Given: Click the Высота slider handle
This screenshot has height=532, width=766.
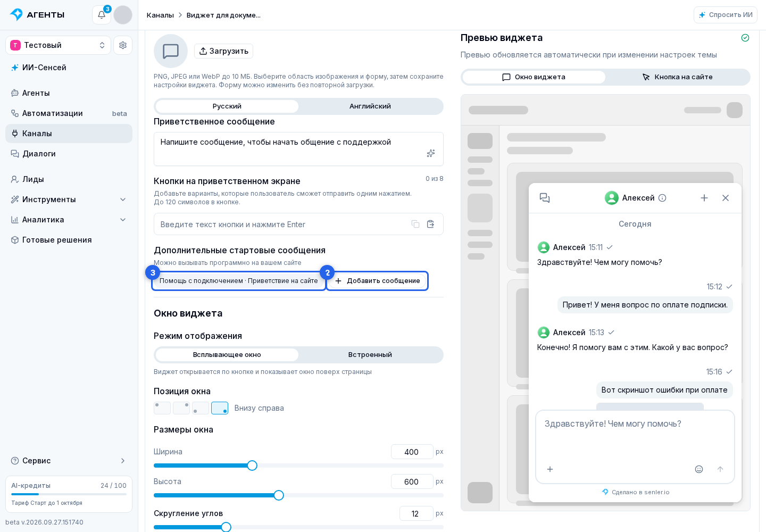Looking at the screenshot, I should click(279, 495).
